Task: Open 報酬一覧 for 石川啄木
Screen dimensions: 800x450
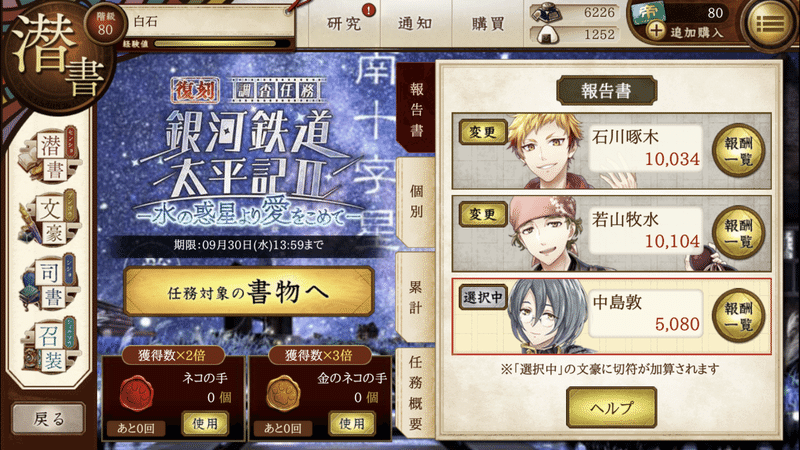Action: pos(738,151)
